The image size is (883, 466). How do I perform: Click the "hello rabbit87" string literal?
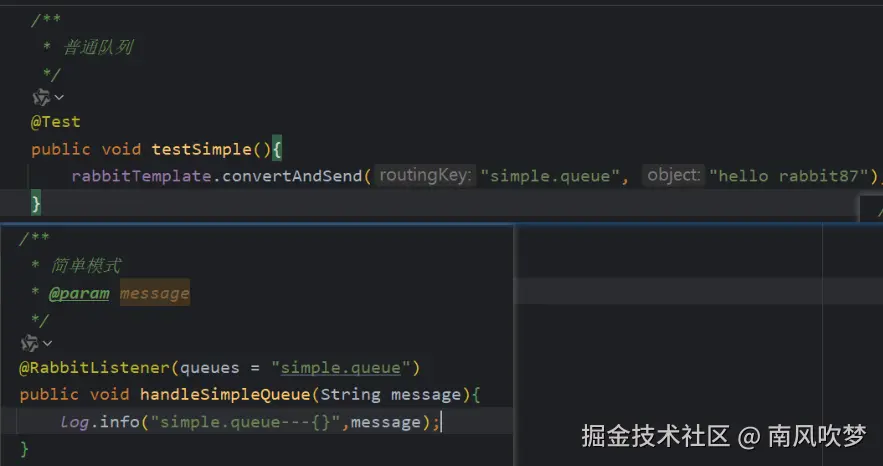pos(788,176)
